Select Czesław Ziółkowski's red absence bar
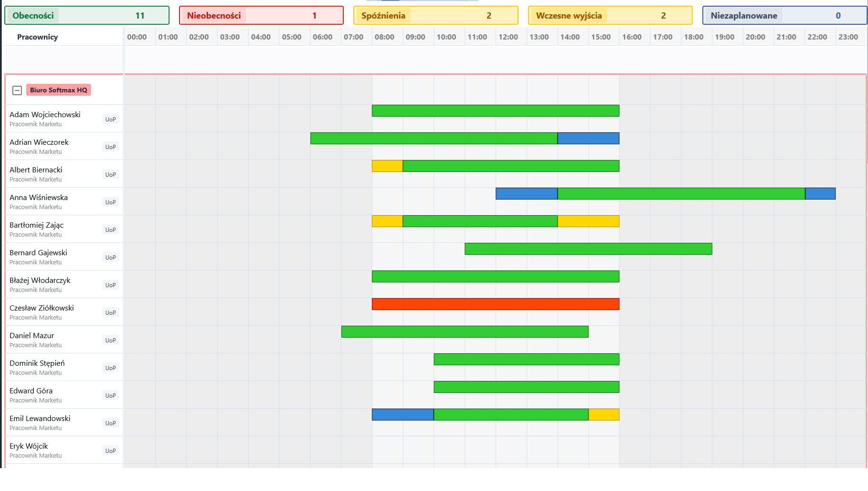The height and width of the screenshot is (491, 868). tap(496, 304)
